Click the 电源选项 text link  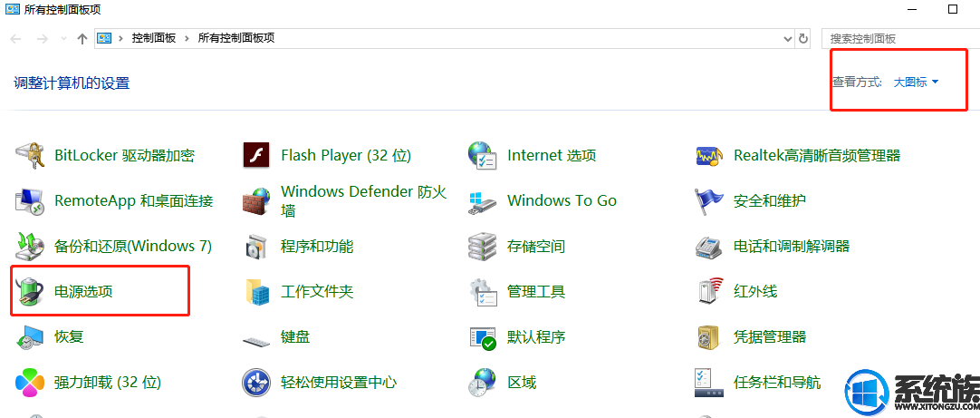click(x=83, y=292)
